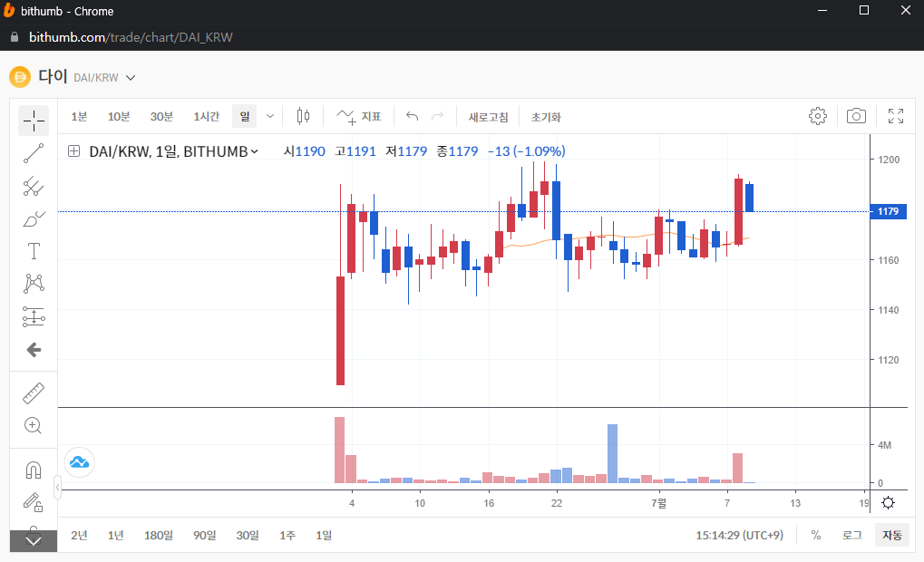Image resolution: width=924 pixels, height=562 pixels.
Task: Open chart settings gear icon
Action: point(818,116)
